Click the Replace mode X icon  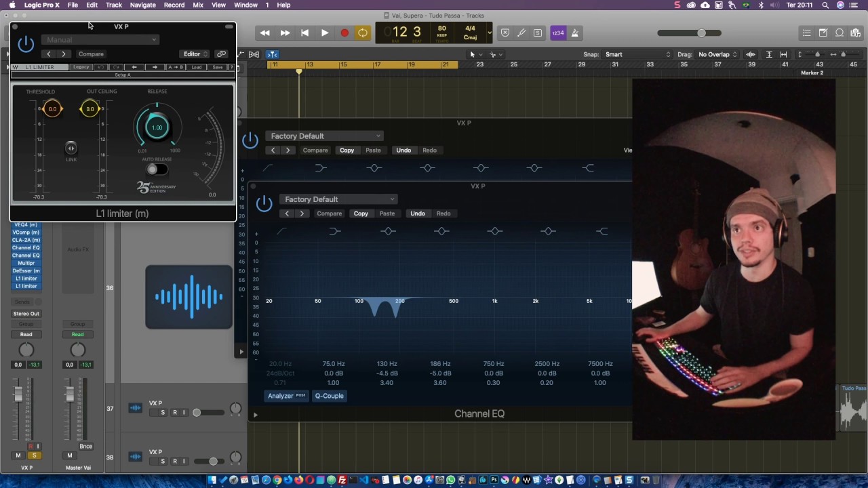[x=505, y=33]
